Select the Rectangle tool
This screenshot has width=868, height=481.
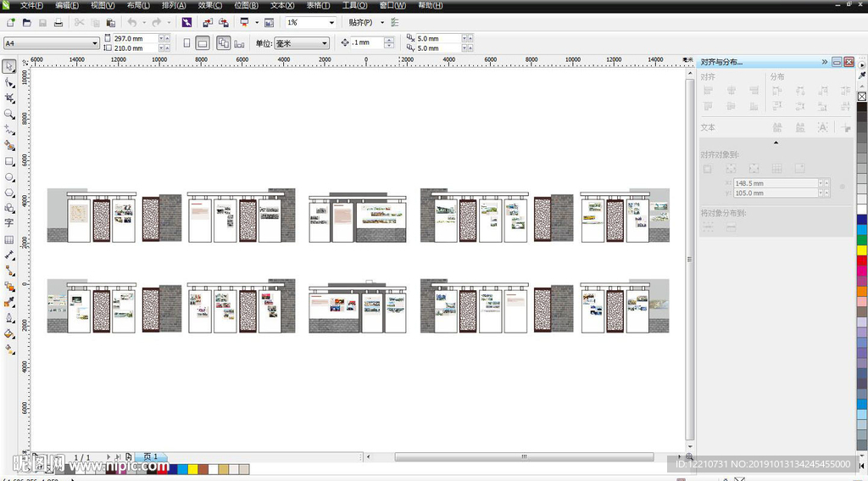(x=9, y=161)
